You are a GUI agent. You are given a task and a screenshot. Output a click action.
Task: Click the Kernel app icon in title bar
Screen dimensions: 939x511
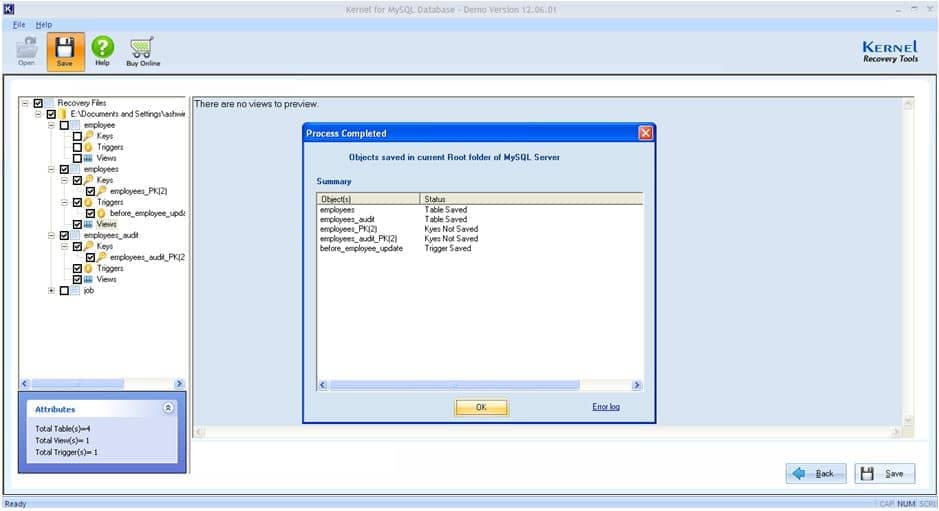coord(8,9)
